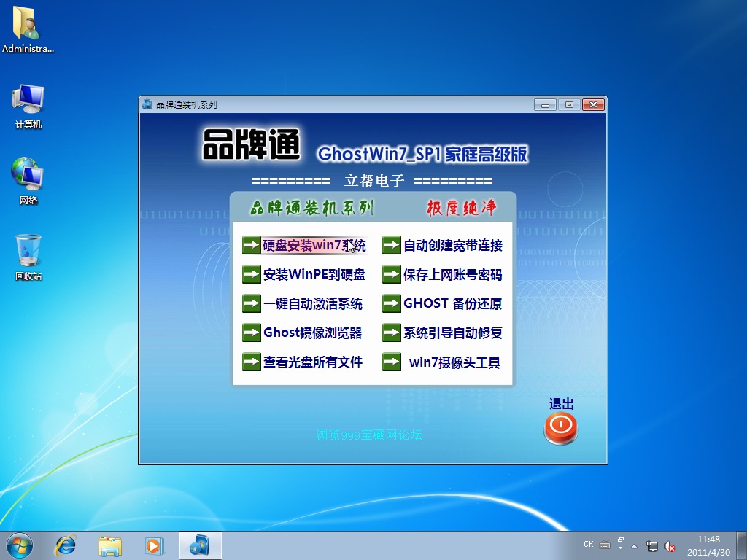
Task: Click the network tray icon
Action: [x=651, y=546]
